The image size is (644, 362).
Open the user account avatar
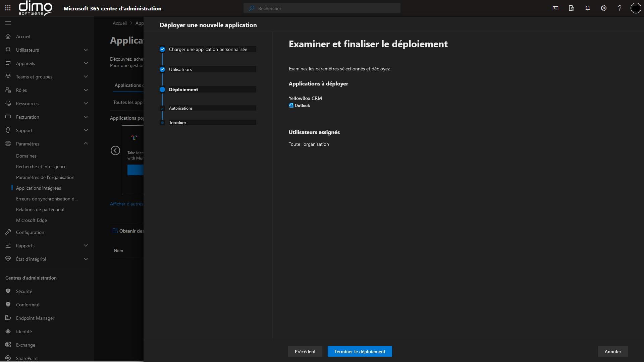click(x=636, y=8)
